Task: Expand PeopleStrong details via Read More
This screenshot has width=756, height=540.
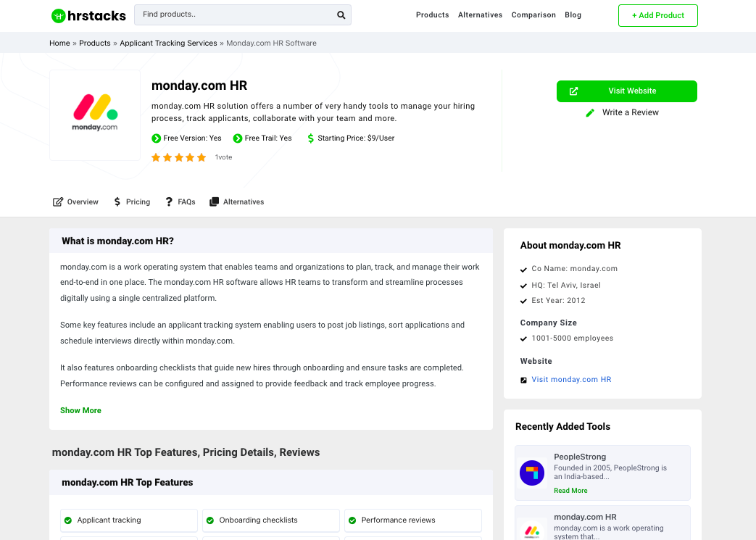Action: [x=570, y=491]
